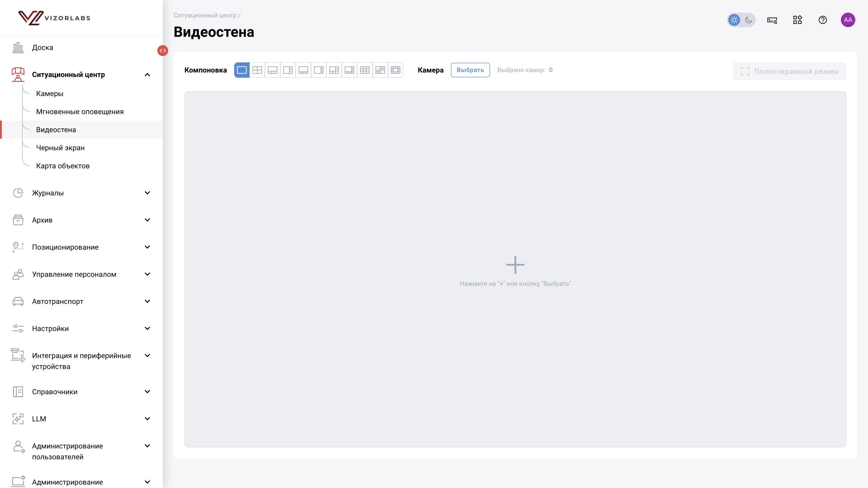The width and height of the screenshot is (868, 488).
Task: Expand Администрирование пользователей section
Action: point(147,446)
